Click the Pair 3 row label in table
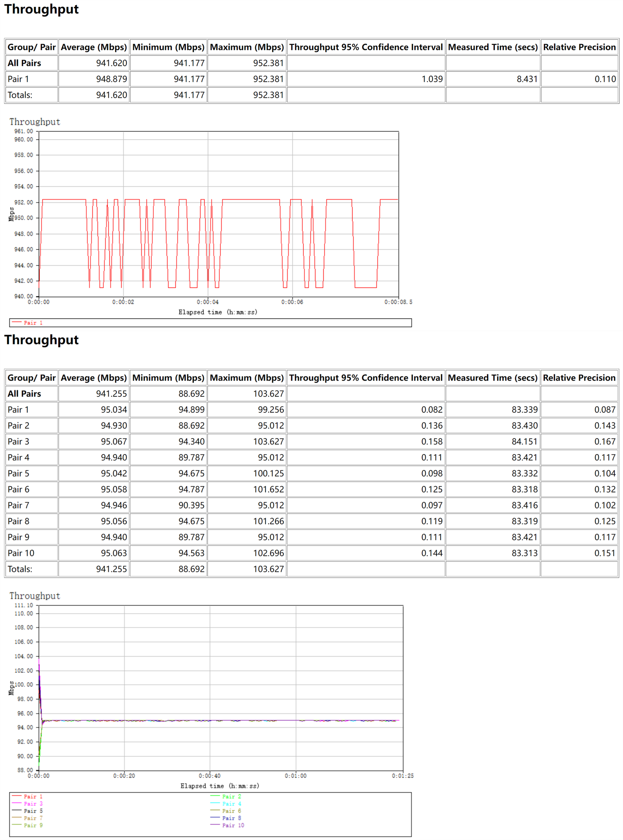Screen dimensions: 623x840 tap(18, 441)
